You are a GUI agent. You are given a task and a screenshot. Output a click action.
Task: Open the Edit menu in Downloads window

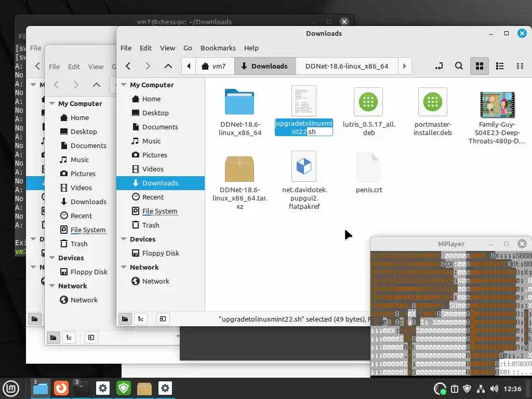click(x=145, y=48)
